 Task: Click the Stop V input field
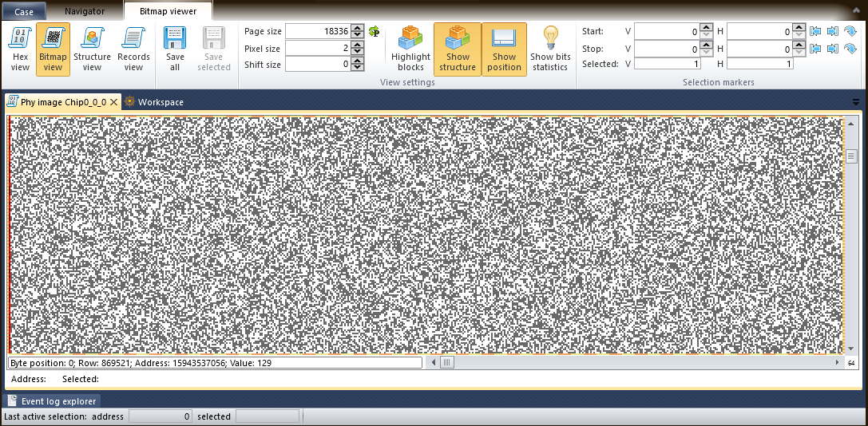click(x=667, y=49)
